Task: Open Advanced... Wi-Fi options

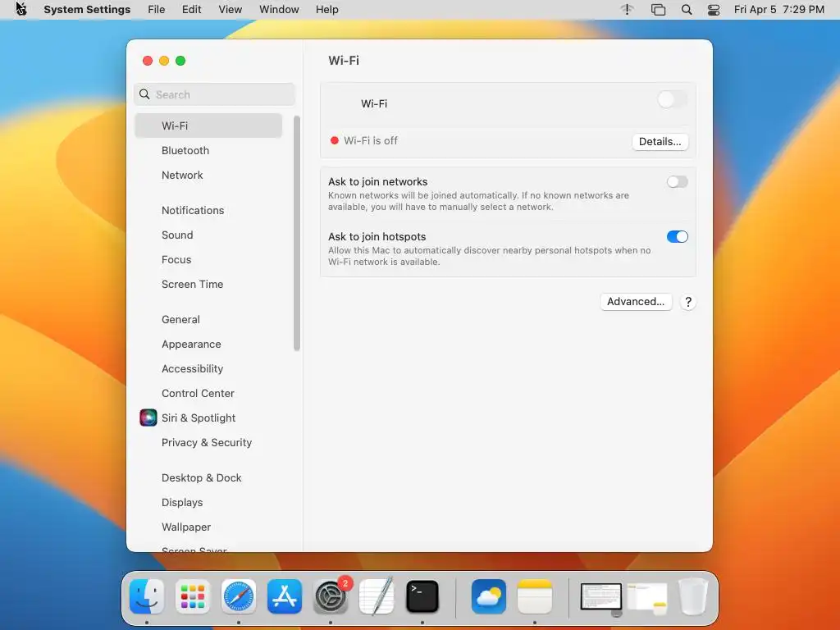Action: 636,302
